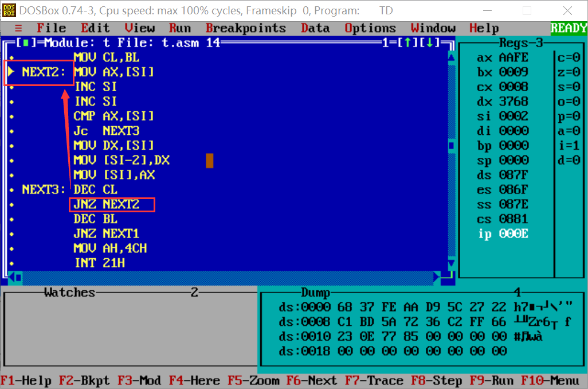Viewport: 588px width, 389px height.
Task: Close the Module window using its close box
Action: [x=25, y=43]
